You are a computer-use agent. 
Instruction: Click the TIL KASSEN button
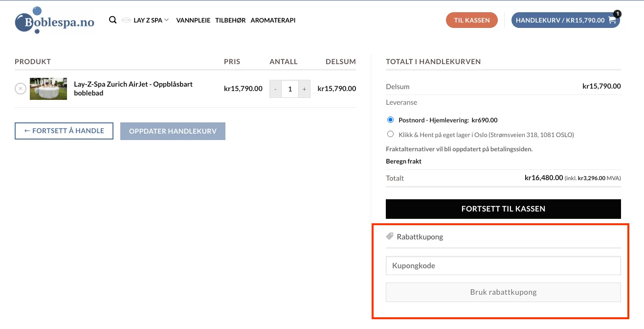coord(472,20)
